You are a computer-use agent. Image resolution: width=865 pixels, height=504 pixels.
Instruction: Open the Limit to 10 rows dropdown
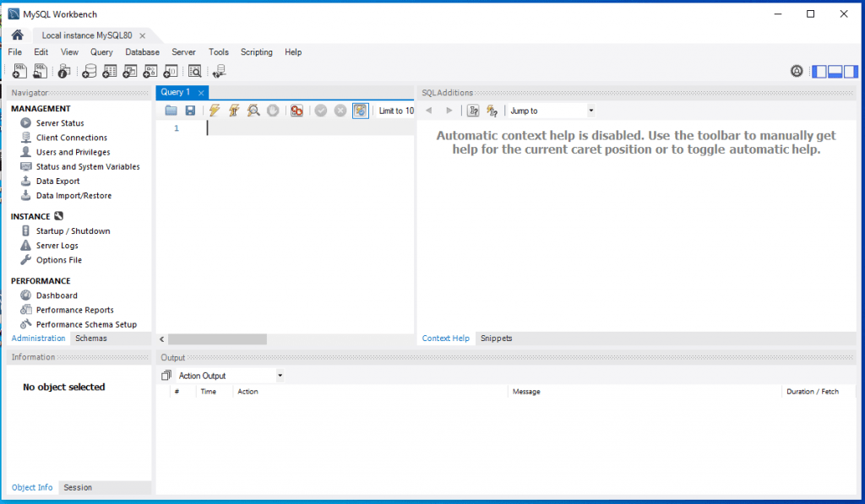(395, 110)
